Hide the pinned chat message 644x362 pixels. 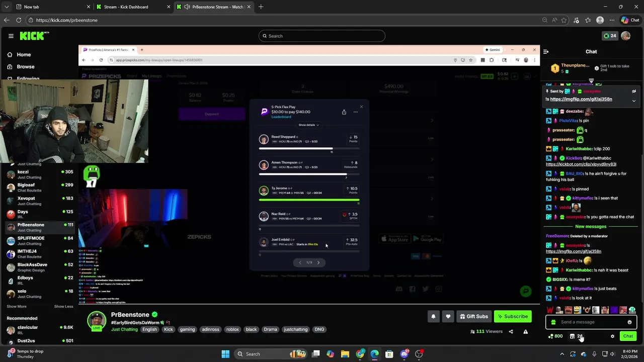[x=634, y=92]
